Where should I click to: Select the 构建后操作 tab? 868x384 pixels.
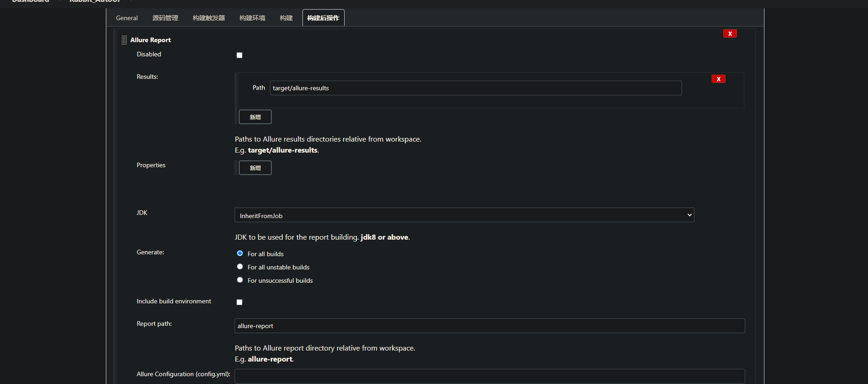tap(323, 18)
